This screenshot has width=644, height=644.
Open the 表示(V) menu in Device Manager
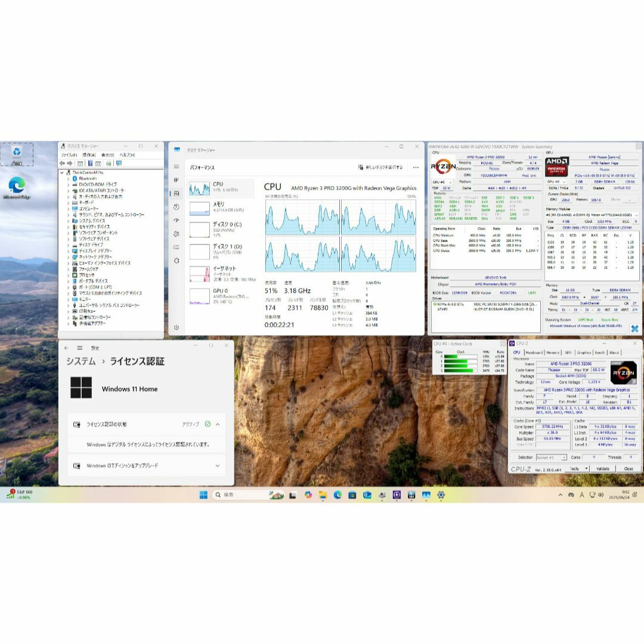click(107, 155)
